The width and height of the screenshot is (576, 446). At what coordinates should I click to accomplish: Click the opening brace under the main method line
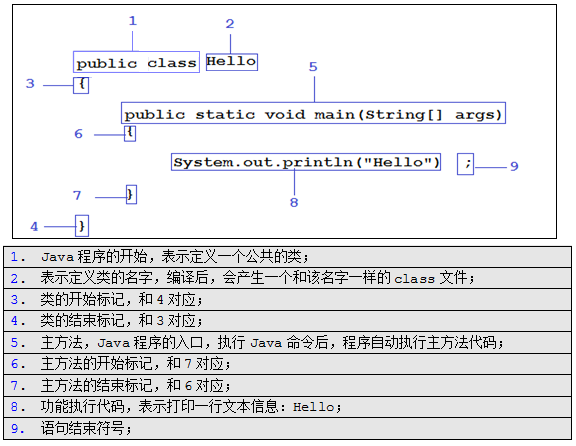[130, 133]
